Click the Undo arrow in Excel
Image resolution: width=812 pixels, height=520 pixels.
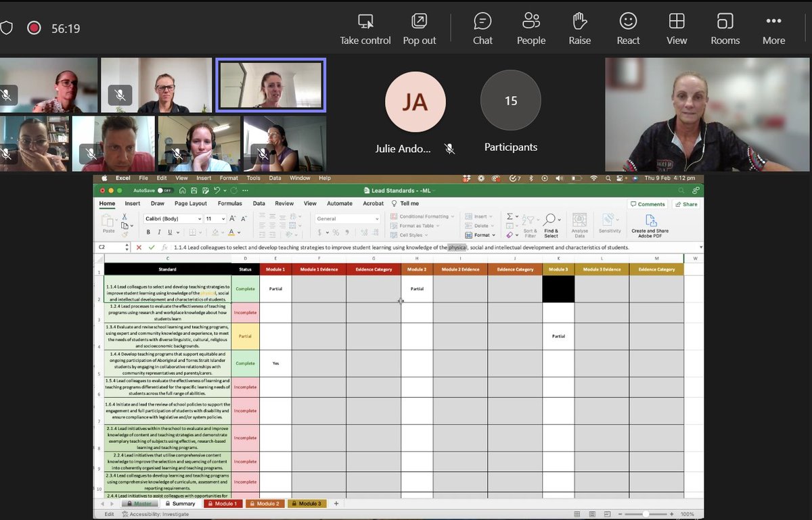tap(217, 191)
